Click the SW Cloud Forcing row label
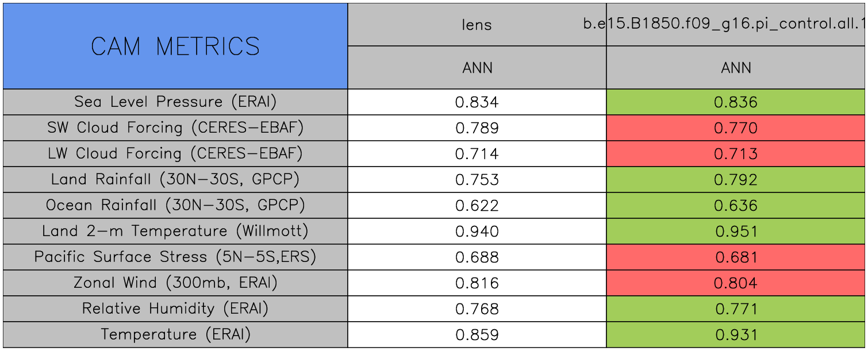 [175, 128]
